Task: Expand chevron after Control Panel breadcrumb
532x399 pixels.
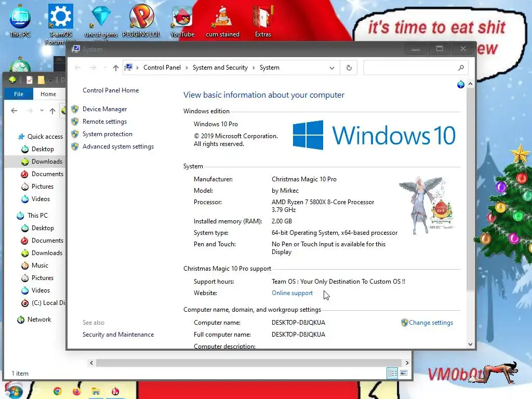Action: click(x=187, y=68)
